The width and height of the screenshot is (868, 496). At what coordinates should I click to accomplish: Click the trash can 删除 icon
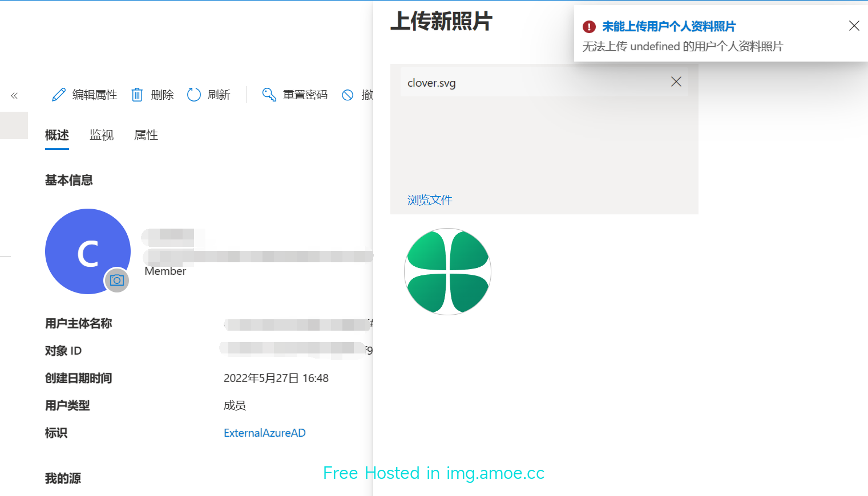tap(137, 95)
